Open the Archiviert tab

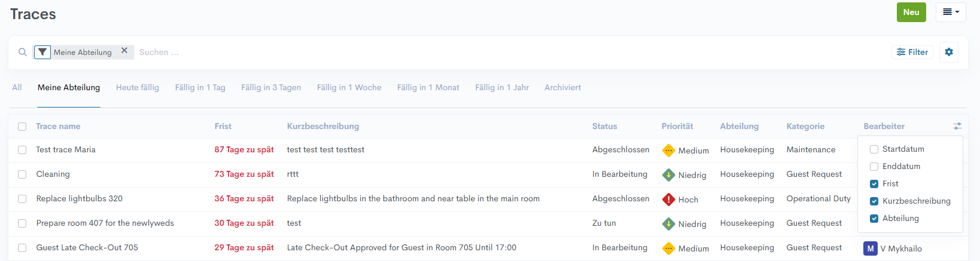[x=562, y=87]
